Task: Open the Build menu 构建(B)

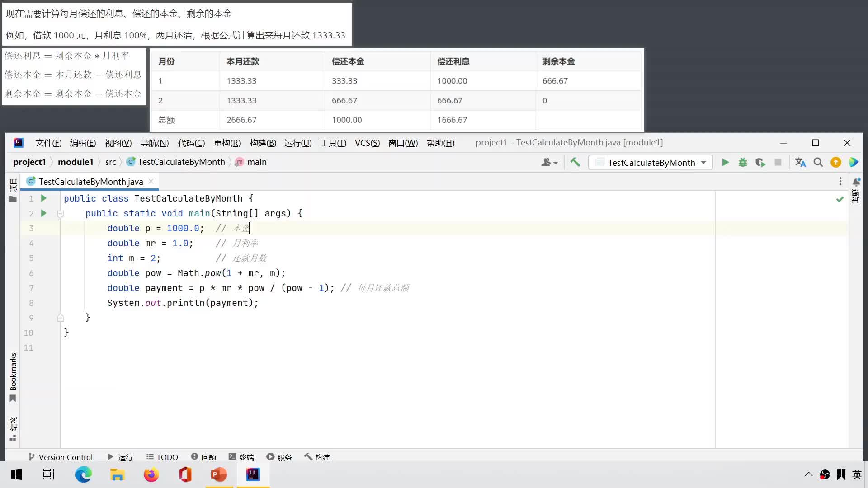Action: click(263, 143)
